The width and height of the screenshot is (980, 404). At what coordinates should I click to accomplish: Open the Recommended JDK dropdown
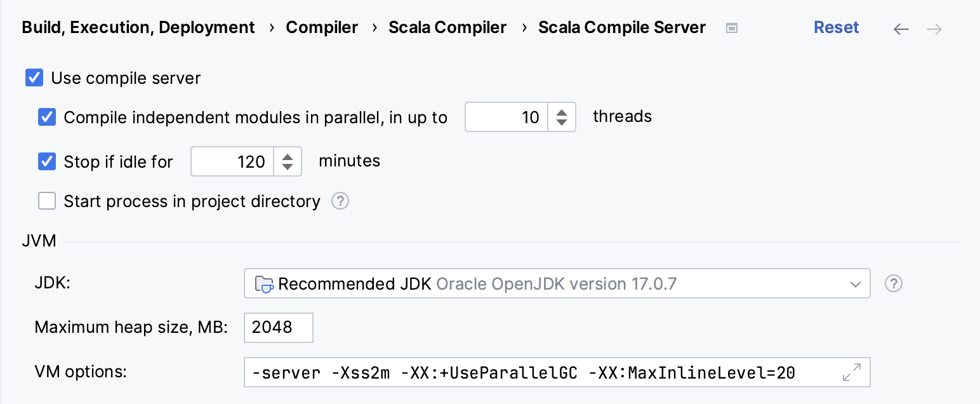point(856,283)
